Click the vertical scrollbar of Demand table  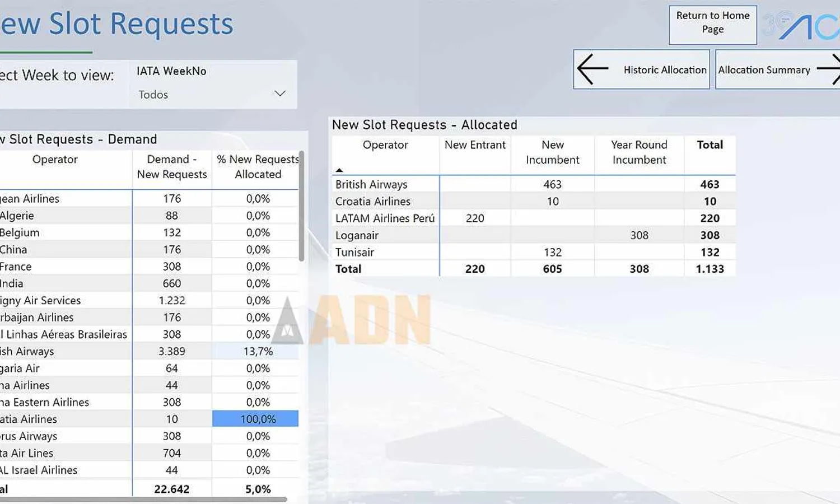(x=301, y=207)
